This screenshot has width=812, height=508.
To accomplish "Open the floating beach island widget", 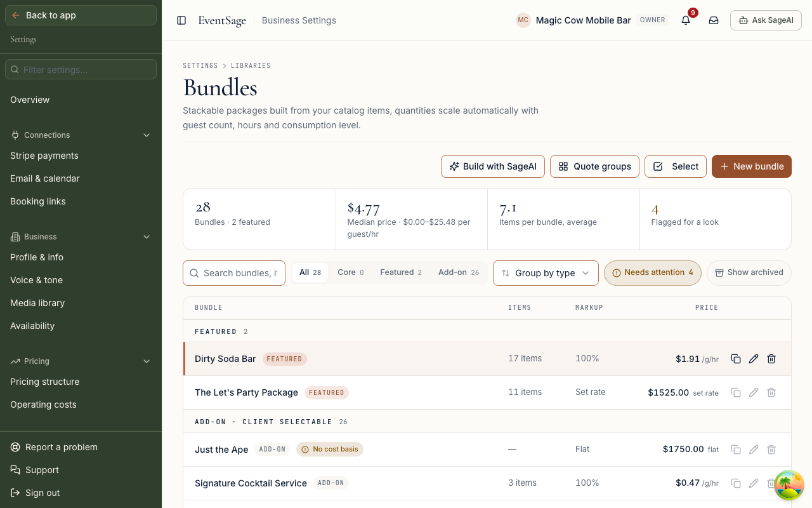I will point(789,486).
